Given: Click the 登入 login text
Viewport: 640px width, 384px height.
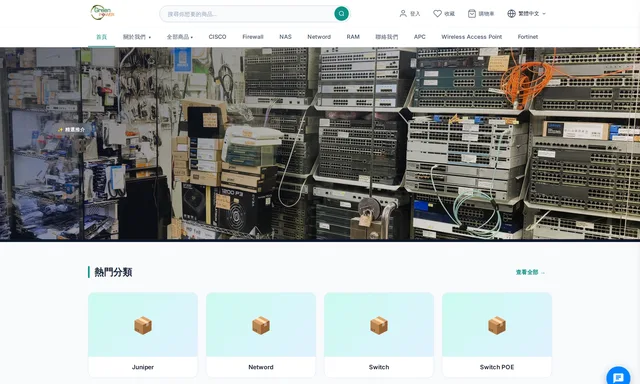Looking at the screenshot, I should pyautogui.click(x=415, y=13).
